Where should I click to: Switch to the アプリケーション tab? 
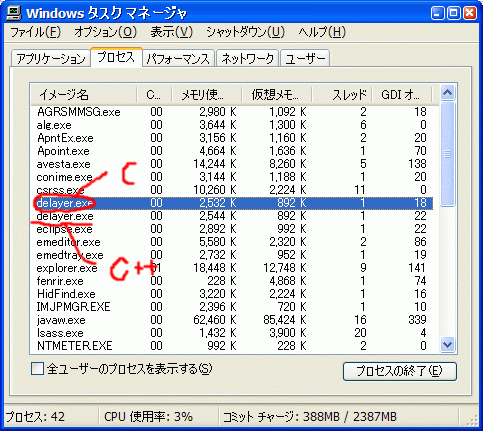[51, 59]
